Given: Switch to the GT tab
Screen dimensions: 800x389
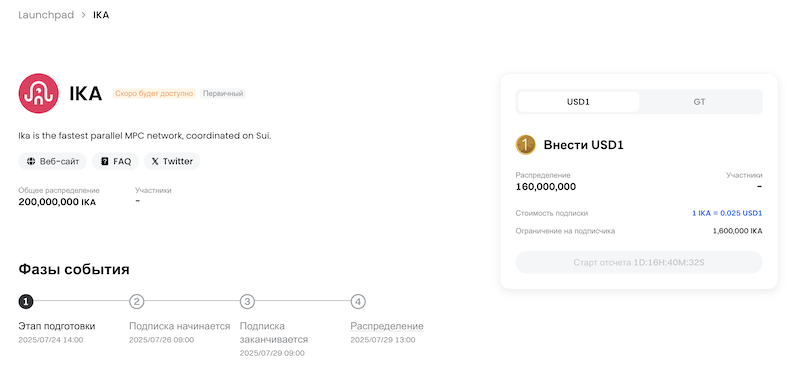Looking at the screenshot, I should click(x=699, y=102).
